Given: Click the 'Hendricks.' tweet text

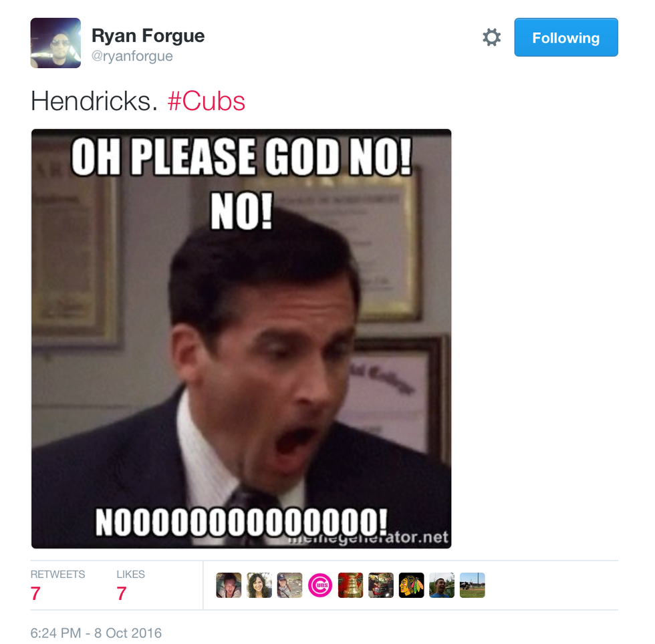Looking at the screenshot, I should (94, 102).
